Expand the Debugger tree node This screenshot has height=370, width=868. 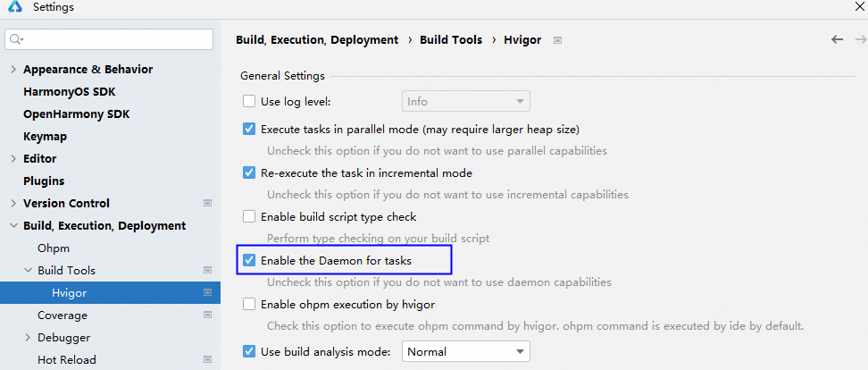27,338
